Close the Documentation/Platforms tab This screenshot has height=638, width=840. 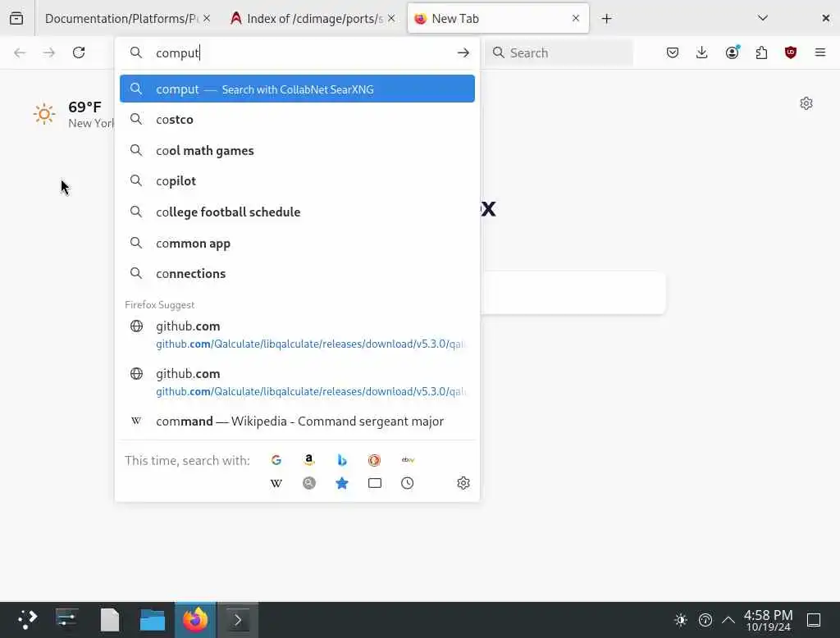tap(207, 18)
